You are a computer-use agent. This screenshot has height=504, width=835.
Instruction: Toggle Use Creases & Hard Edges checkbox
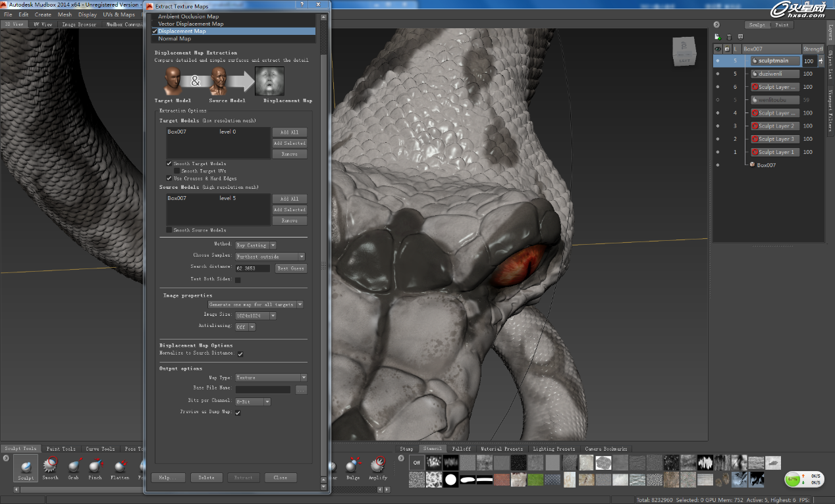[169, 178]
